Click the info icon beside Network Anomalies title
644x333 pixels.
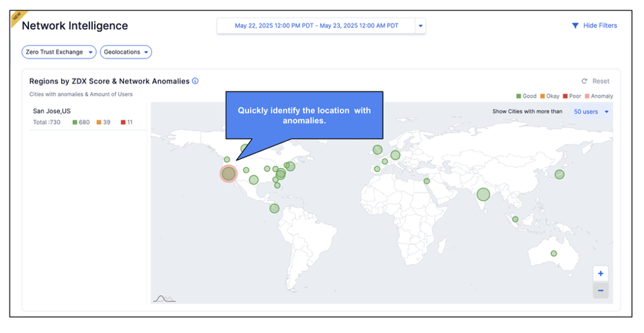[195, 81]
